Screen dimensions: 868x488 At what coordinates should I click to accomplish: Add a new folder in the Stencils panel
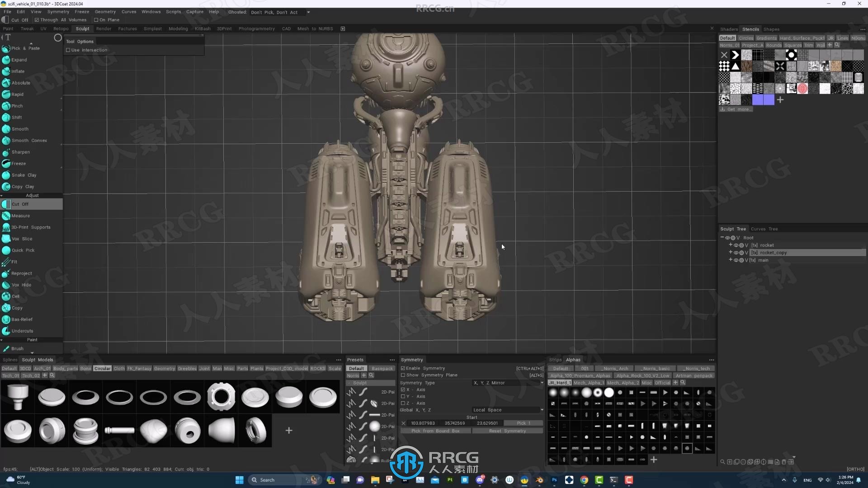click(830, 45)
